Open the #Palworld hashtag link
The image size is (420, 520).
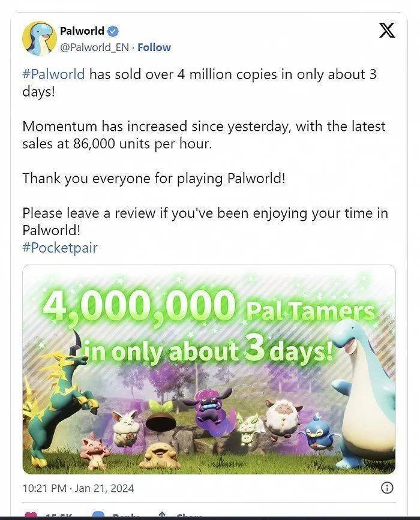54,75
